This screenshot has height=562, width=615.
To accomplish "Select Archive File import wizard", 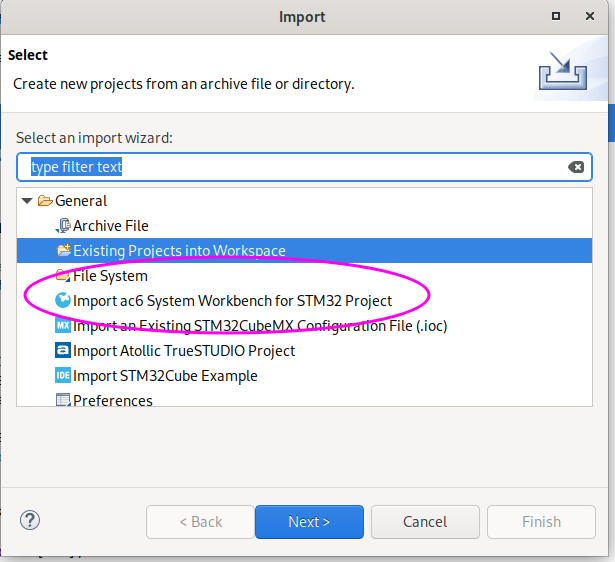I will pyautogui.click(x=111, y=226).
